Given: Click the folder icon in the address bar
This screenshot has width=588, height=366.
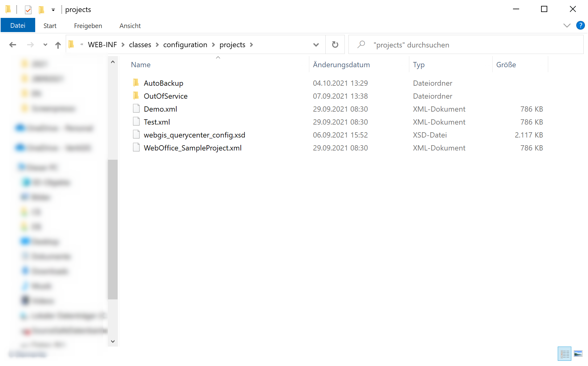Looking at the screenshot, I should [71, 44].
